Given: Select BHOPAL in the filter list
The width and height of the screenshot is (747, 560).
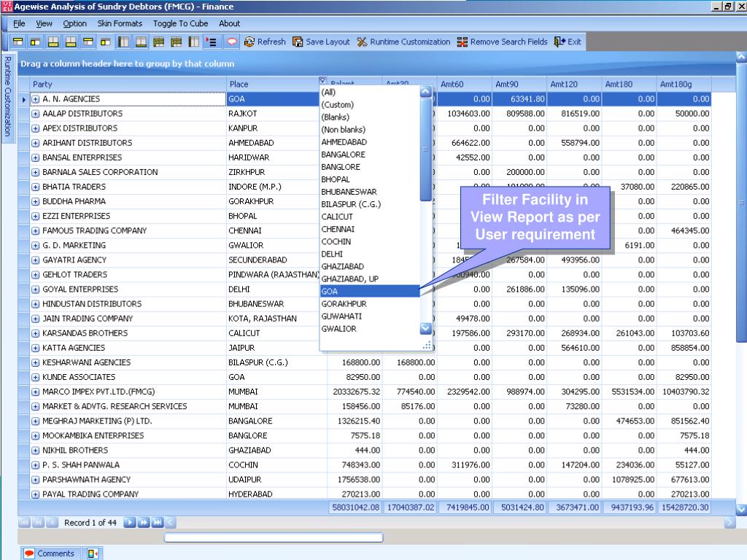Looking at the screenshot, I should point(370,179).
